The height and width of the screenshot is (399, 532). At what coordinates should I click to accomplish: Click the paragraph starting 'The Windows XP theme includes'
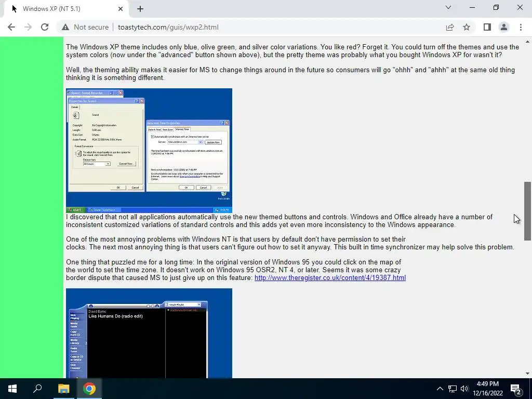(292, 51)
